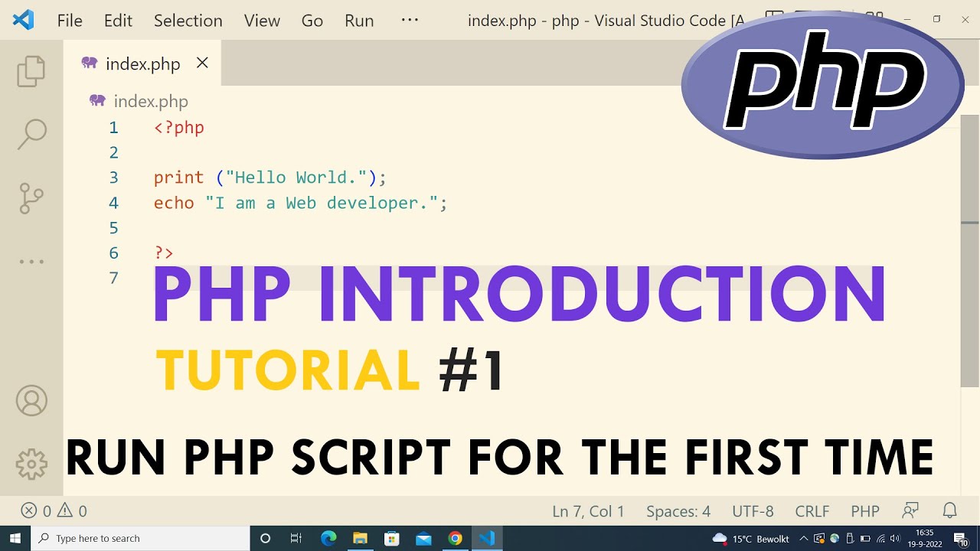Open Task View on the taskbar
The image size is (980, 551).
296,538
